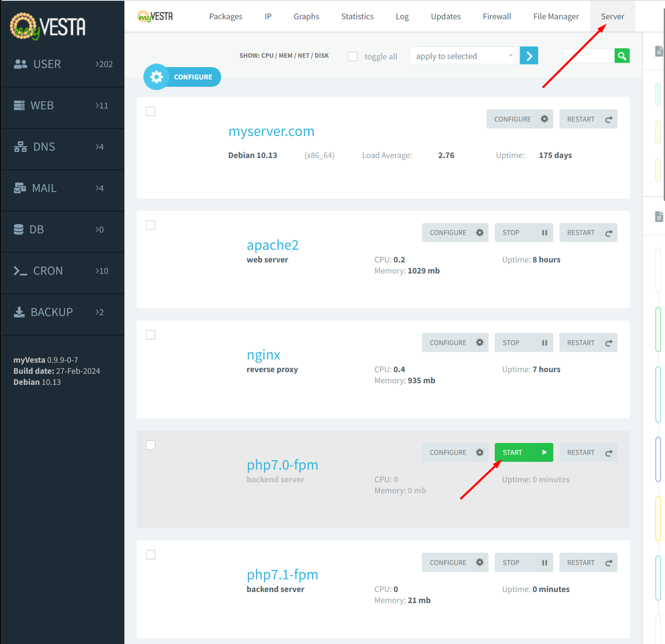Show network graphs via NET link
665x644 pixels.
(304, 56)
